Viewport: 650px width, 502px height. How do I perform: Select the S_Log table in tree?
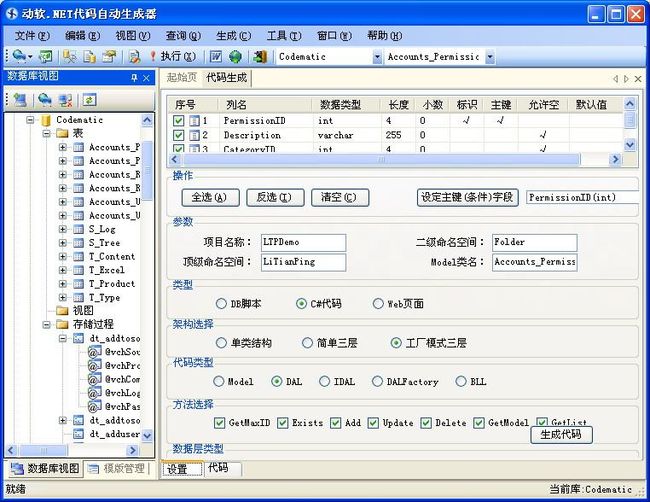point(102,229)
